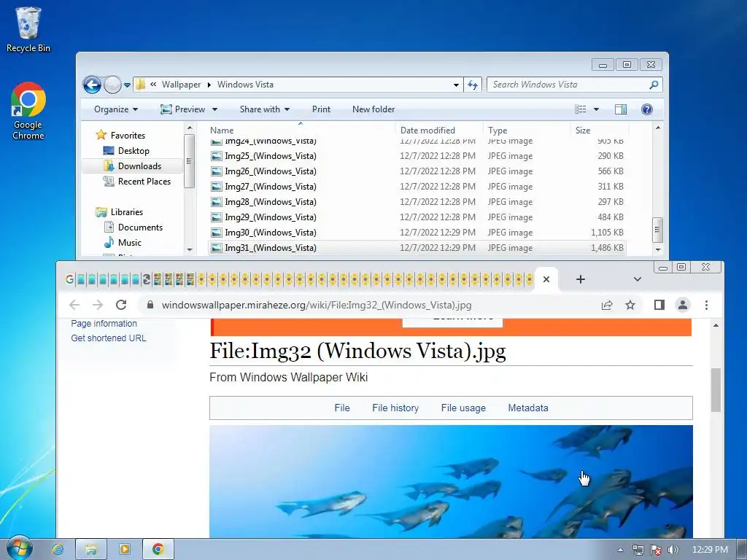Share this page icon in Chrome

[x=607, y=306]
